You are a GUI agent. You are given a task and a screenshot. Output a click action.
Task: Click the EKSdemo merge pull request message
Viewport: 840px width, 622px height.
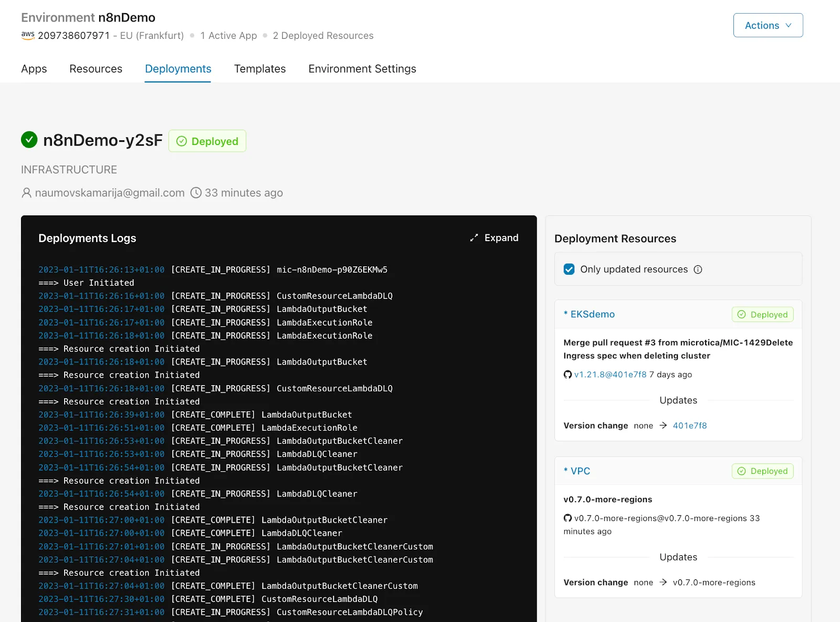[678, 349]
